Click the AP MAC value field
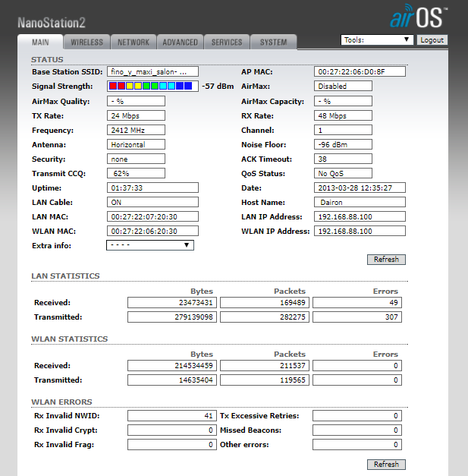This screenshot has width=468, height=476. (x=360, y=71)
